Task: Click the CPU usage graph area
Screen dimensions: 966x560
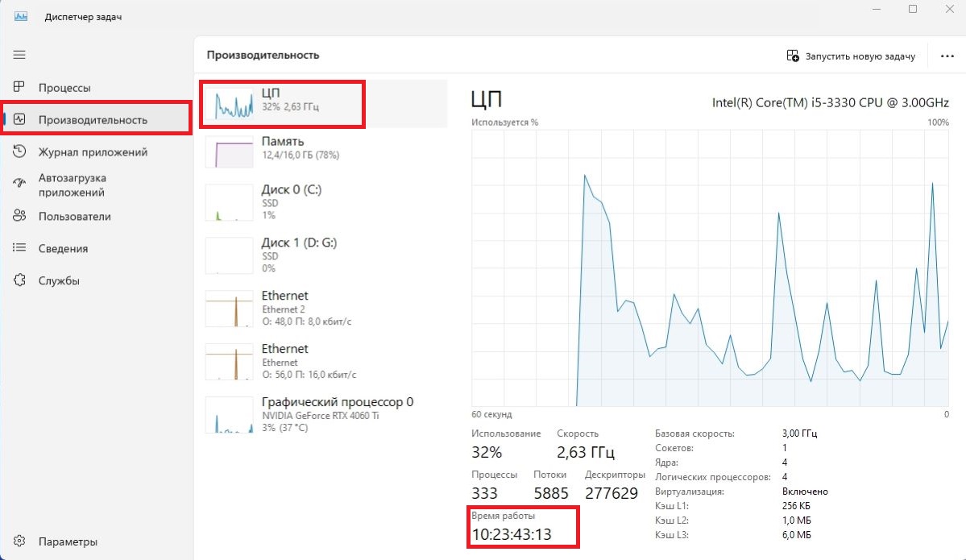Action: click(709, 266)
